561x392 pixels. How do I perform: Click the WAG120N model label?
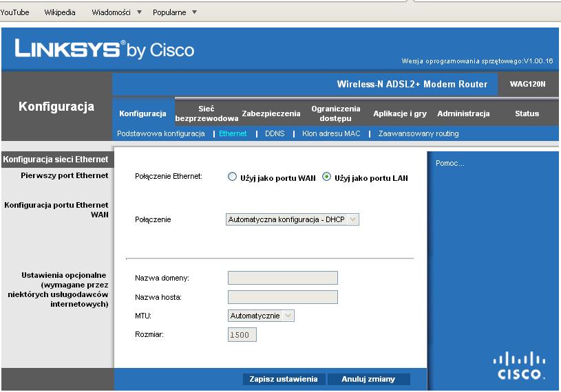(x=527, y=84)
